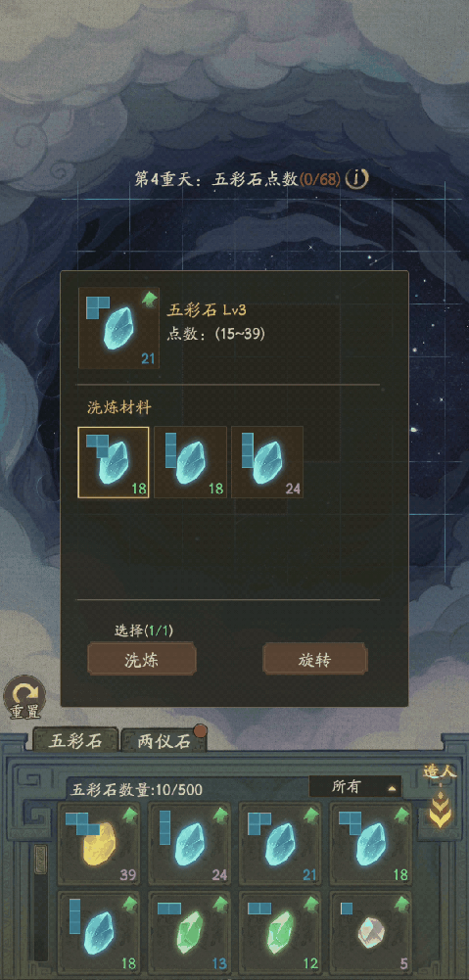The image size is (469, 980).
Task: Pick the green stone valued 12
Action: [x=281, y=932]
